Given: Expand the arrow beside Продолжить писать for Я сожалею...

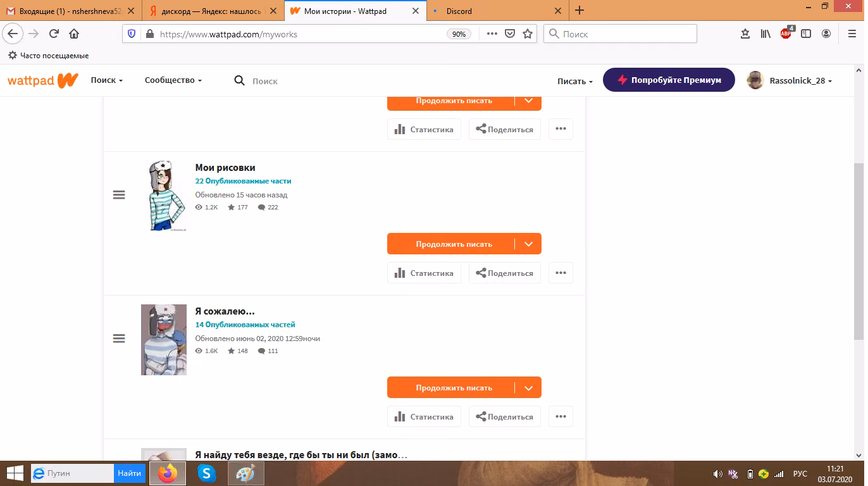Looking at the screenshot, I should point(529,388).
